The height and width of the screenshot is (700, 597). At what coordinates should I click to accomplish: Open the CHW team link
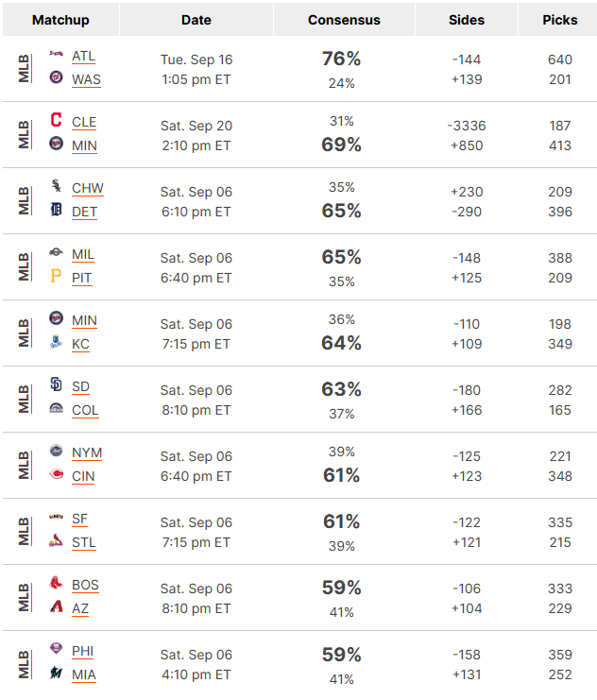88,188
